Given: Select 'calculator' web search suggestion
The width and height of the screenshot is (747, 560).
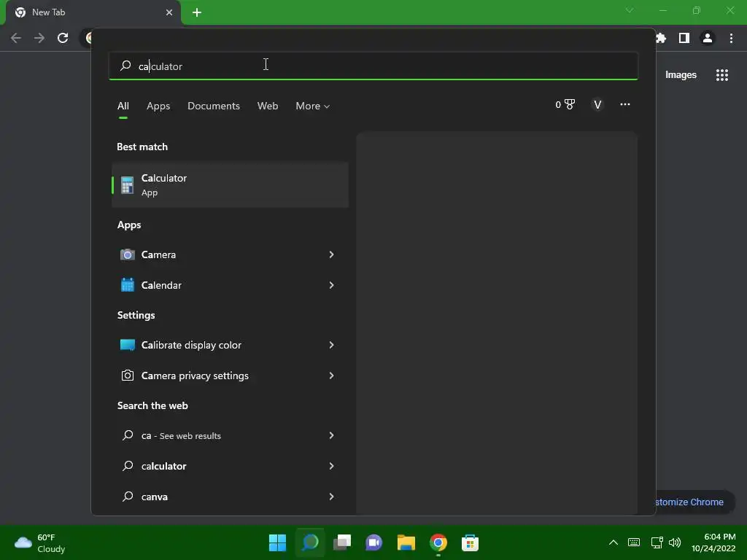Looking at the screenshot, I should (x=230, y=466).
